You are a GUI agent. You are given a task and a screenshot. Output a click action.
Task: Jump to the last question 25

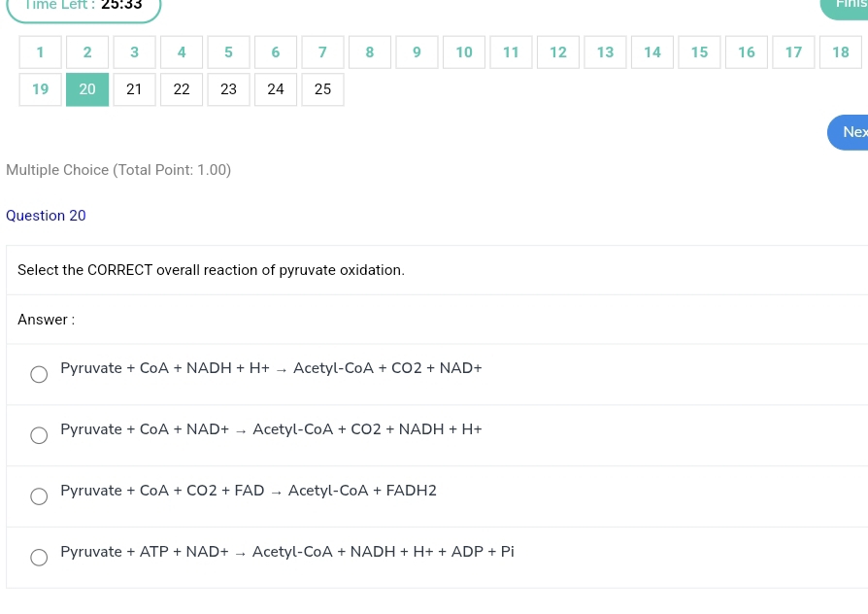[x=322, y=89]
